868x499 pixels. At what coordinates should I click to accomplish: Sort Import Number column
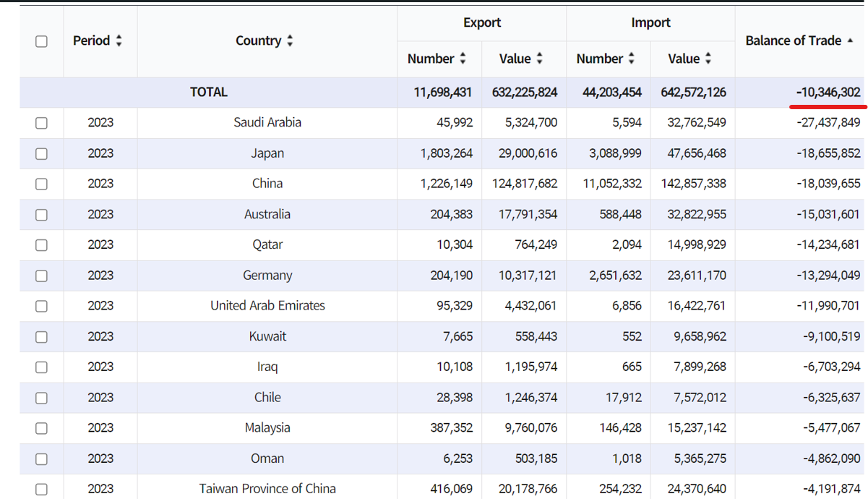point(631,59)
